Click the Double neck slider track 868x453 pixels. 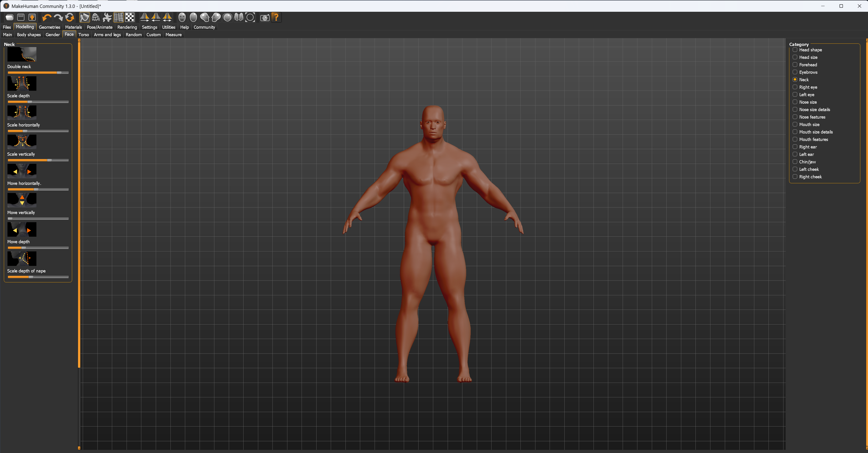pos(38,72)
